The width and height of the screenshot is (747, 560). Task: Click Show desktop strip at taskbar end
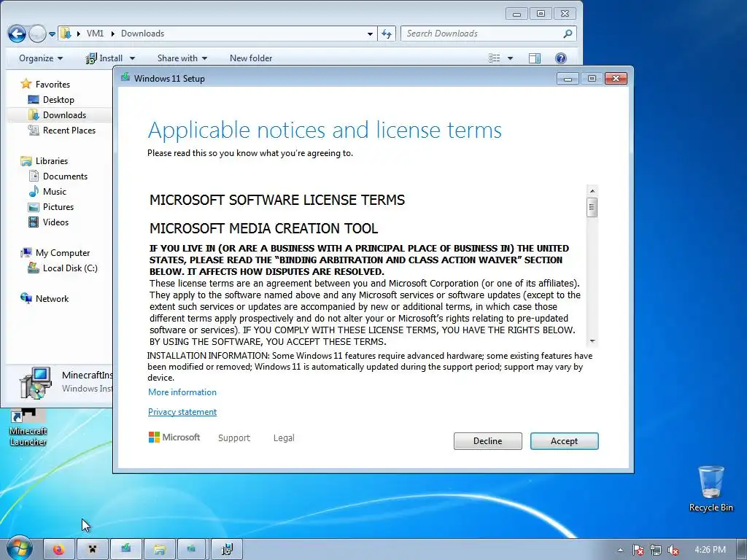click(x=743, y=550)
